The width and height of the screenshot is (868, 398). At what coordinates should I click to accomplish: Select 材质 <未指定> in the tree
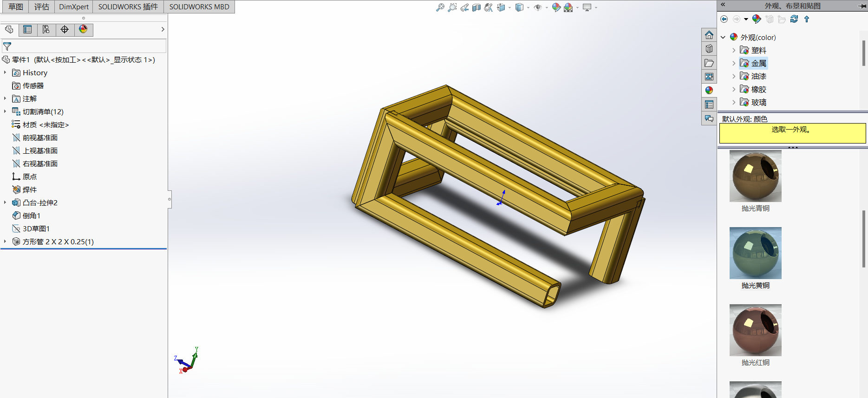[x=40, y=125]
